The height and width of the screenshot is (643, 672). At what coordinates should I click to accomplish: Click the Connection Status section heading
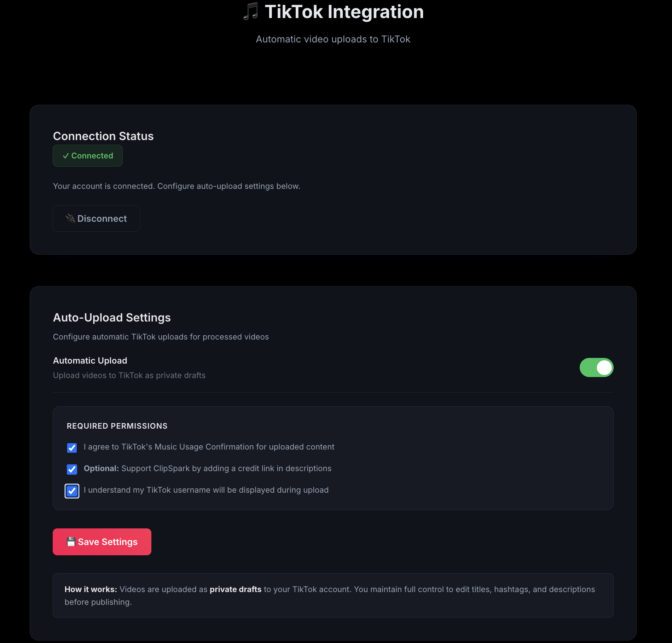[x=103, y=136]
